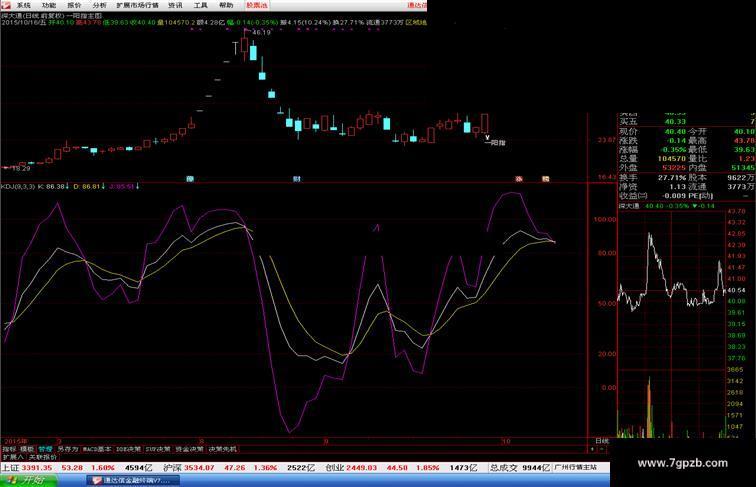Click the blue marker icon on chart bottom axis
Image resolution: width=756 pixels, height=487 pixels.
click(x=190, y=179)
